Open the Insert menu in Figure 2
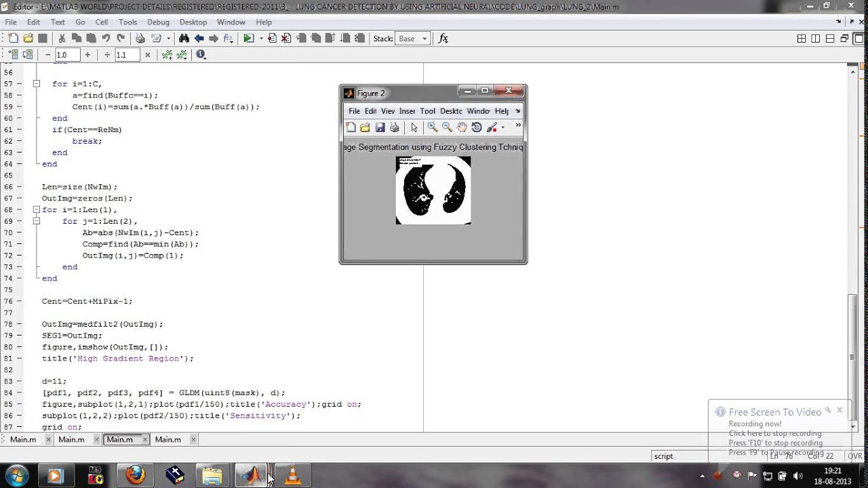Image resolution: width=868 pixels, height=488 pixels. (x=407, y=111)
